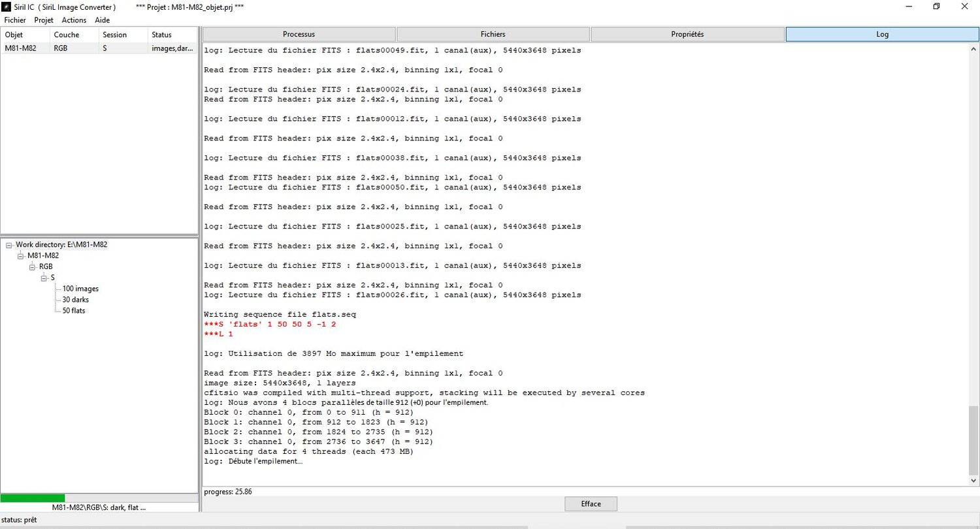980x529 pixels.
Task: Click the log line mentioning flats00013.fit
Action: [x=392, y=266]
